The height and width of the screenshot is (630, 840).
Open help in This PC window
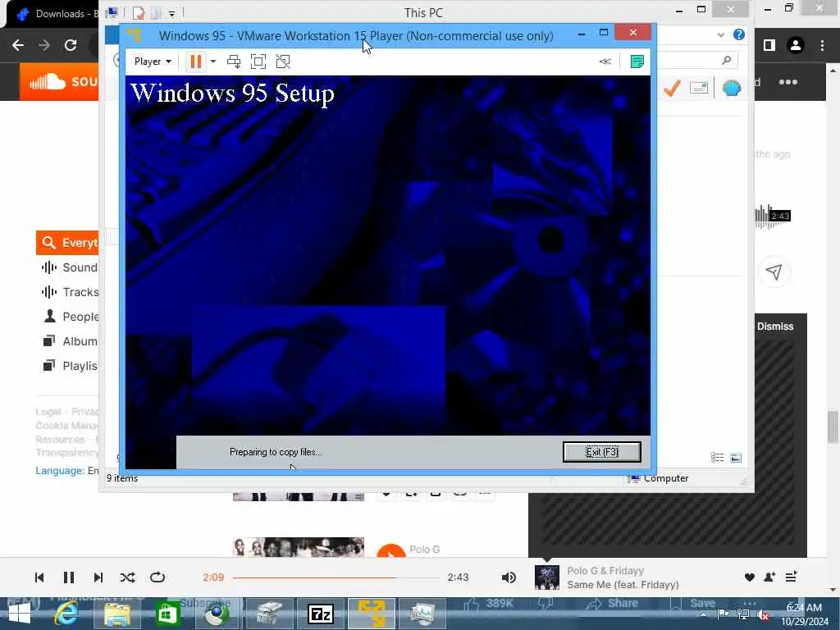pyautogui.click(x=739, y=34)
